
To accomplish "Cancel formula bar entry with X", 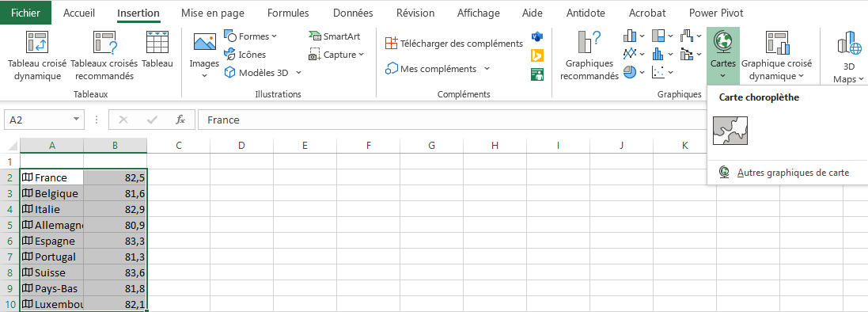I will [123, 120].
